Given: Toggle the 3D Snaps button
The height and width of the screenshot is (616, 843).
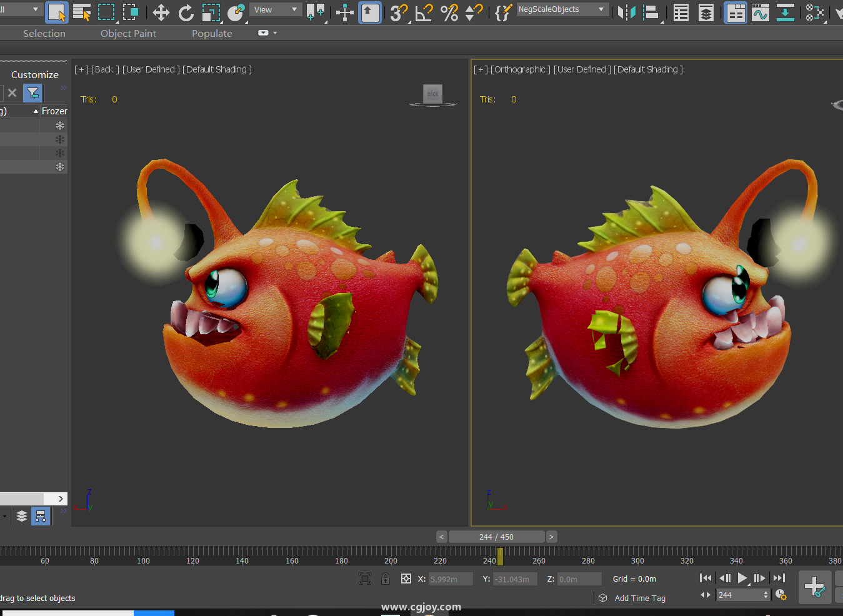Looking at the screenshot, I should point(398,12).
